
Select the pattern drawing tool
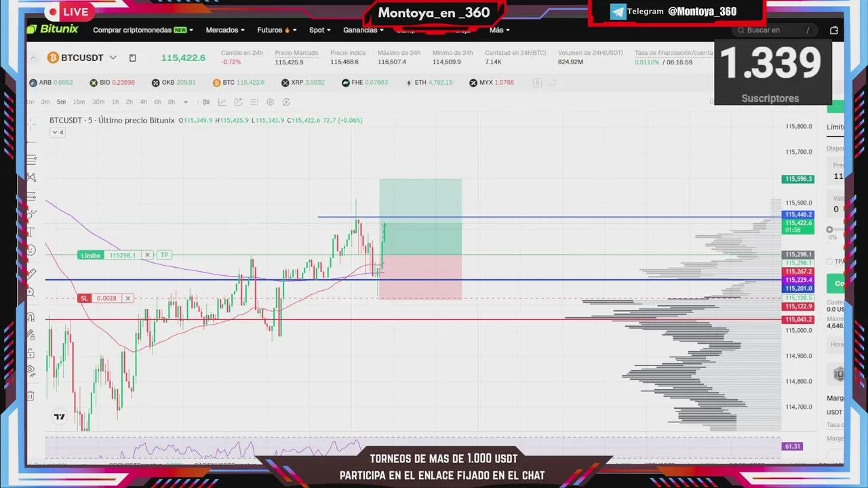[31, 178]
